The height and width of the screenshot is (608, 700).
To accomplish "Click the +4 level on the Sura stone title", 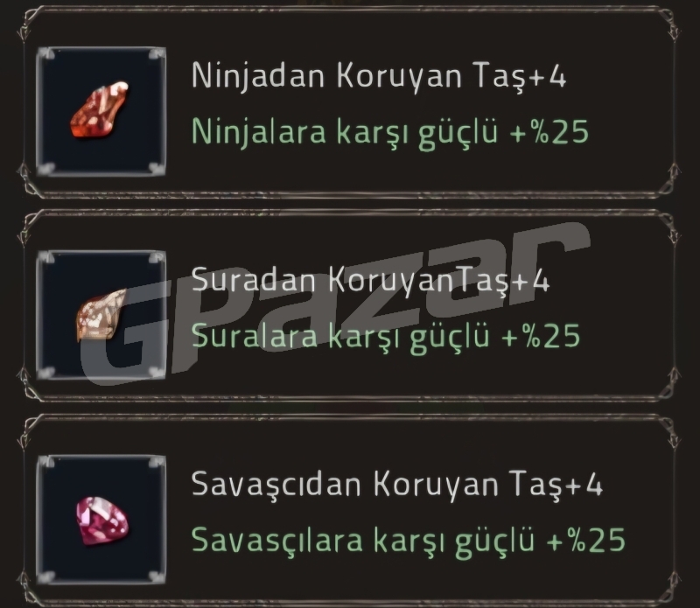I will 531,280.
